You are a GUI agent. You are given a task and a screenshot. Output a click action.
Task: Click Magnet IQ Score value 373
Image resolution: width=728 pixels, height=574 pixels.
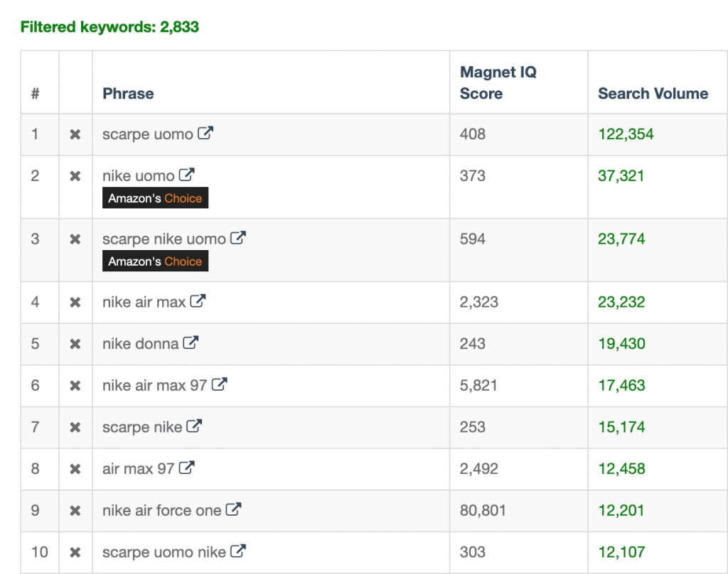point(473,176)
